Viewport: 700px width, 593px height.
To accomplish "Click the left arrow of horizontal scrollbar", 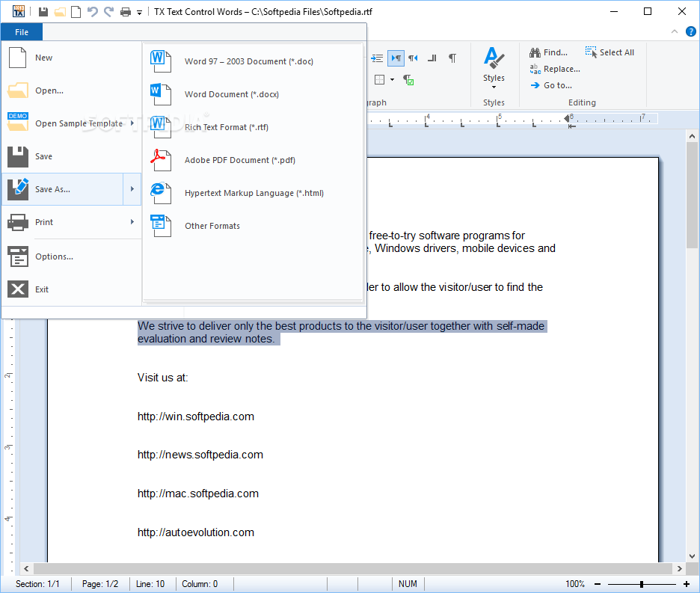I will click(x=26, y=568).
